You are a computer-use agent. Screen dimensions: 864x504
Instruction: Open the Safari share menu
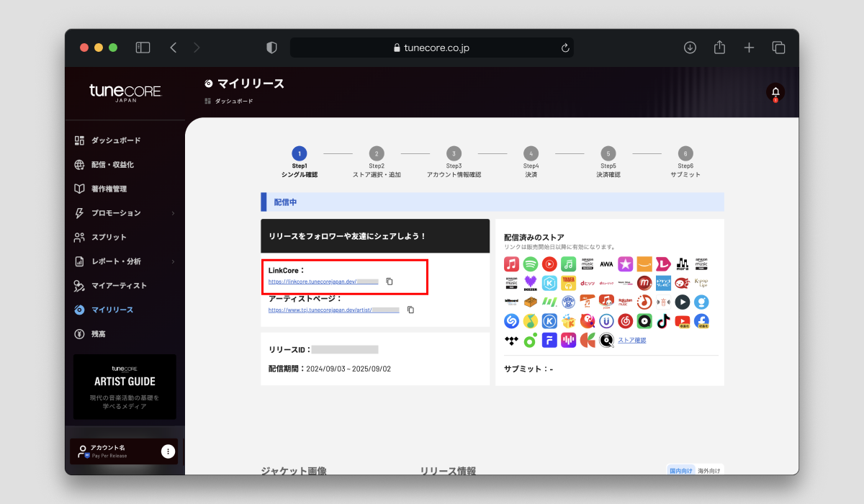coord(719,47)
